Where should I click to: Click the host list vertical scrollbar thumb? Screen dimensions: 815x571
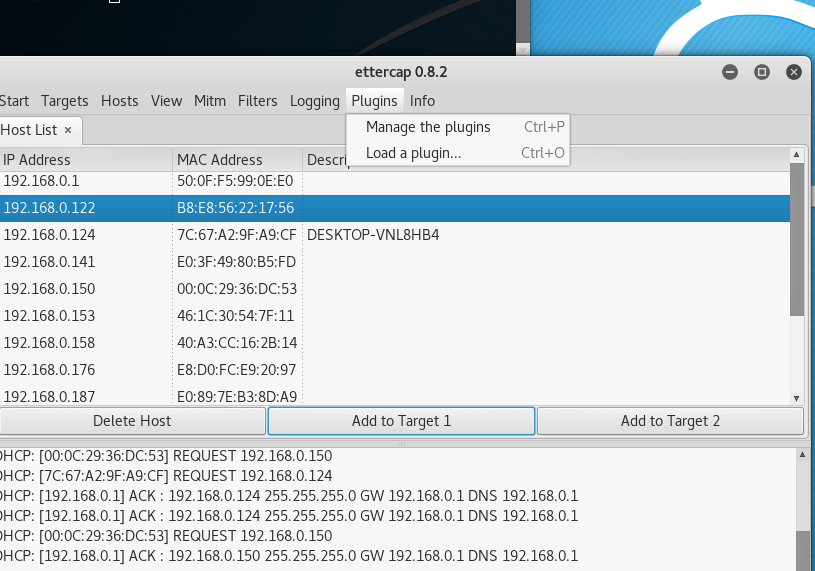796,239
